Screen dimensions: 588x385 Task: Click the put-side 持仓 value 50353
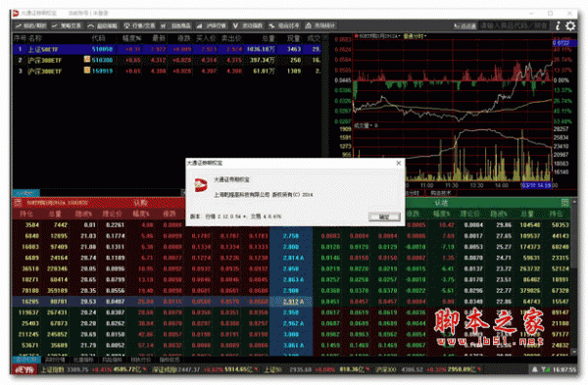coord(561,225)
